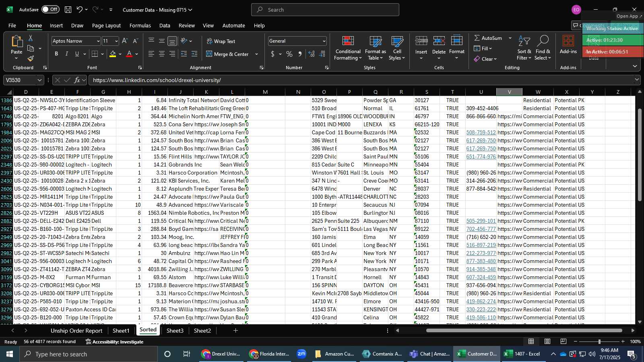This screenshot has height=362, width=644.
Task: Toggle Bold formatting
Action: click(56, 54)
